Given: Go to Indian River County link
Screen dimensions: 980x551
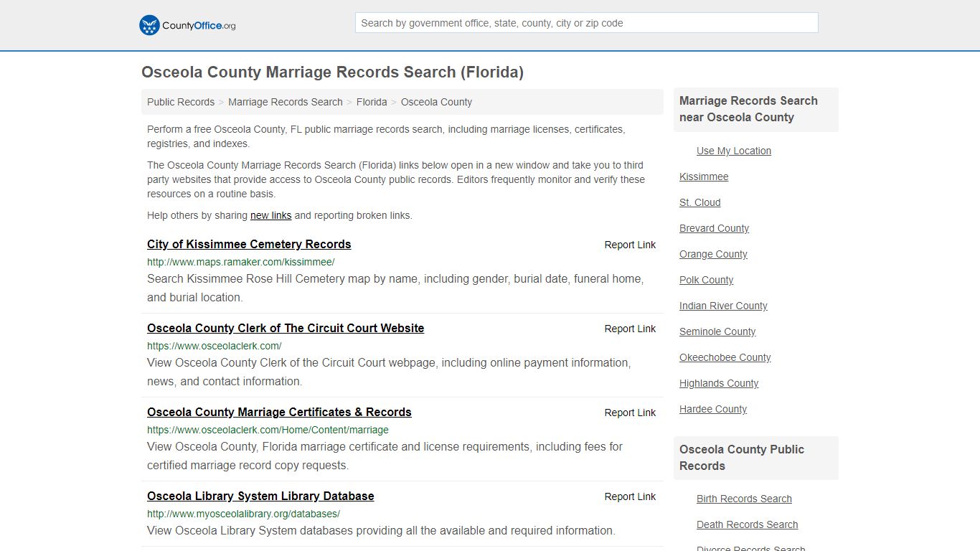Looking at the screenshot, I should (x=723, y=306).
